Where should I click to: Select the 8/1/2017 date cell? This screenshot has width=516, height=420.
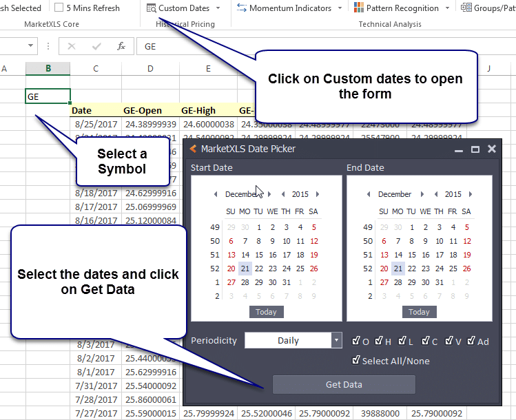(96, 372)
